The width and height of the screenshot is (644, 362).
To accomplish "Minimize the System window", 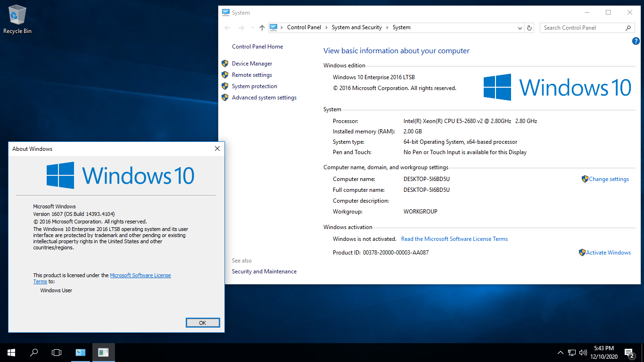I will point(586,12).
